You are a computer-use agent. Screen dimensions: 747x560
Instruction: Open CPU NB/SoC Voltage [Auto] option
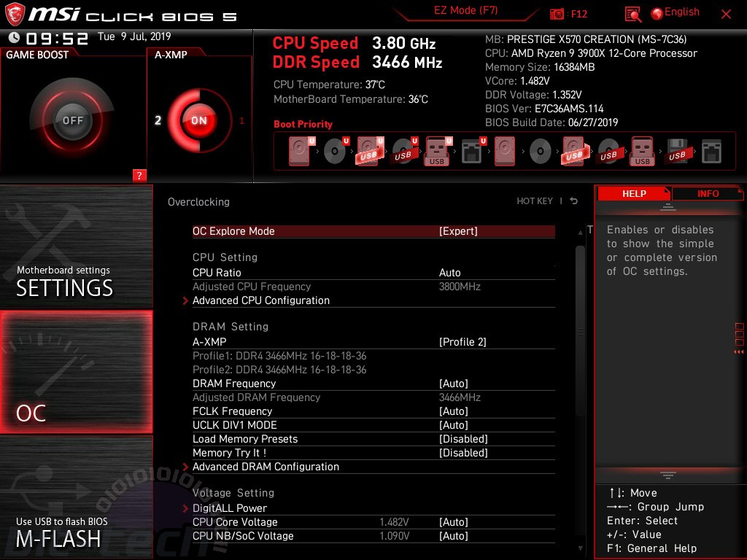pos(453,536)
